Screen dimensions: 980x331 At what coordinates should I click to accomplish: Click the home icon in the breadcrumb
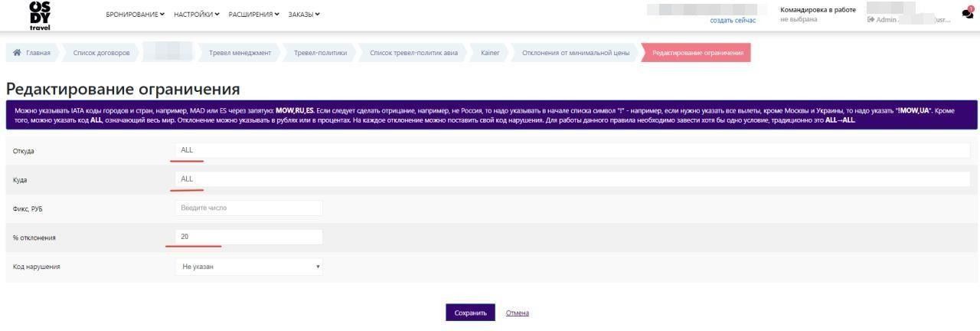(17, 53)
